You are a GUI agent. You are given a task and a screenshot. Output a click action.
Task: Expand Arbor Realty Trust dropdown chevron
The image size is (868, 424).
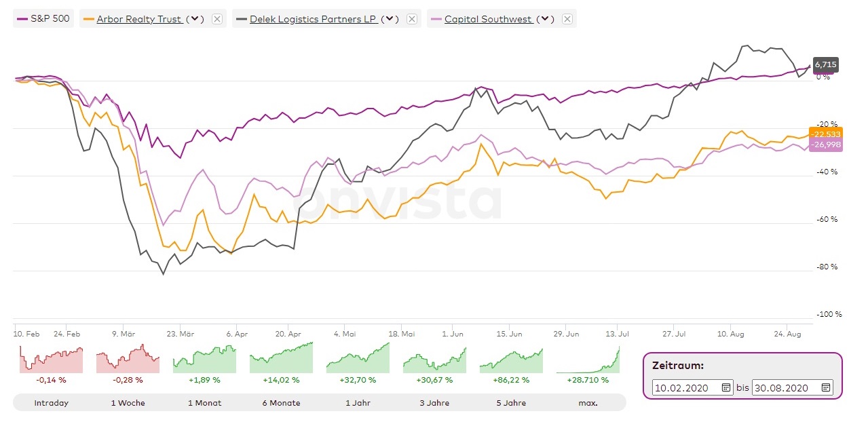tap(195, 19)
